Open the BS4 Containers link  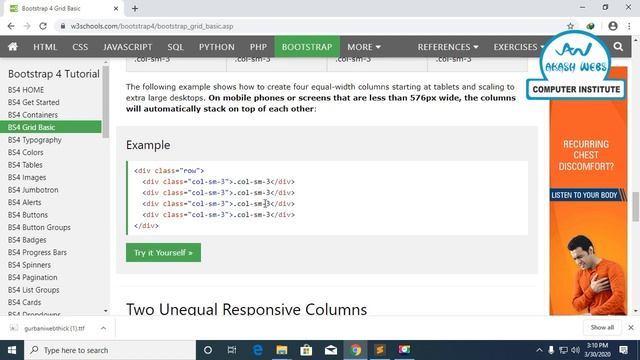point(33,115)
